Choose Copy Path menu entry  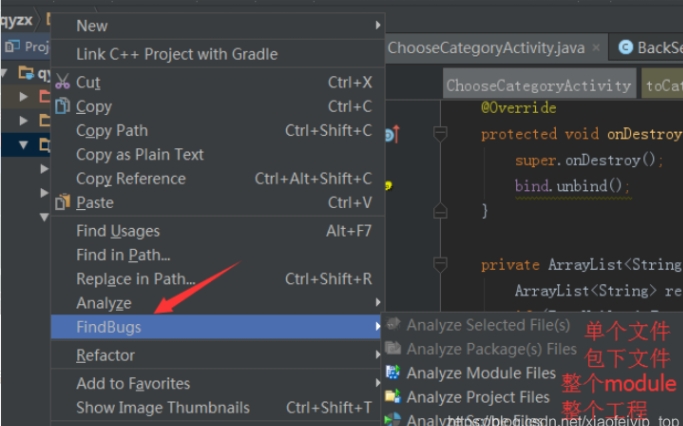tap(111, 130)
